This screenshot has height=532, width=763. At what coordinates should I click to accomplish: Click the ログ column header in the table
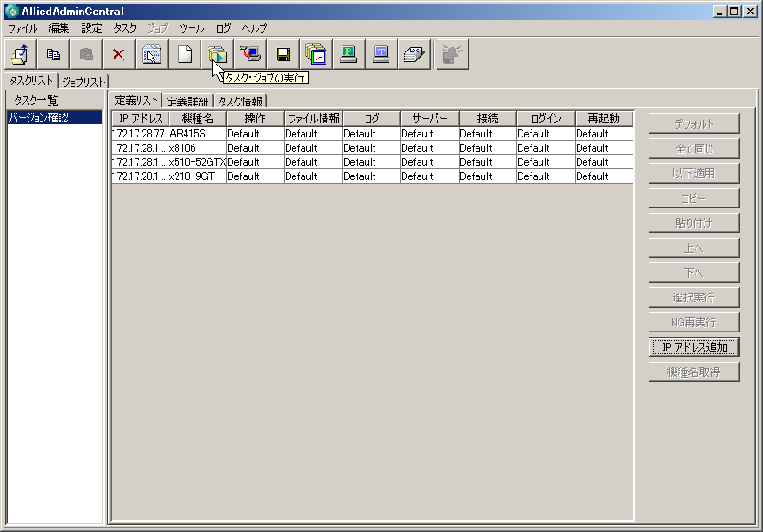pos(372,119)
